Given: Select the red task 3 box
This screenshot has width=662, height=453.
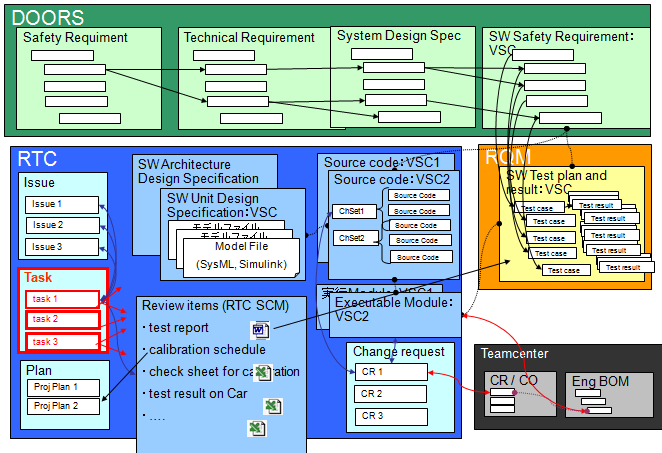Looking at the screenshot, I should click(62, 342).
